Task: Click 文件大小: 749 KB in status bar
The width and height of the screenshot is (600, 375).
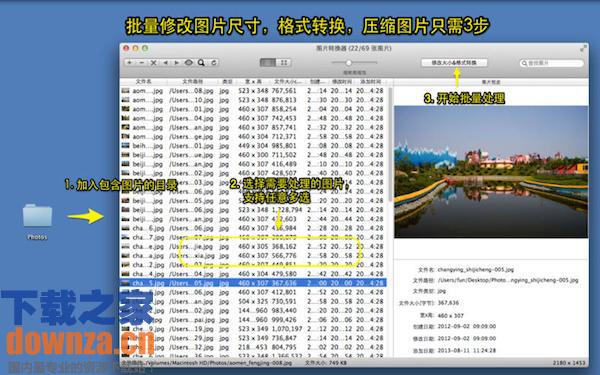Action: [x=326, y=362]
